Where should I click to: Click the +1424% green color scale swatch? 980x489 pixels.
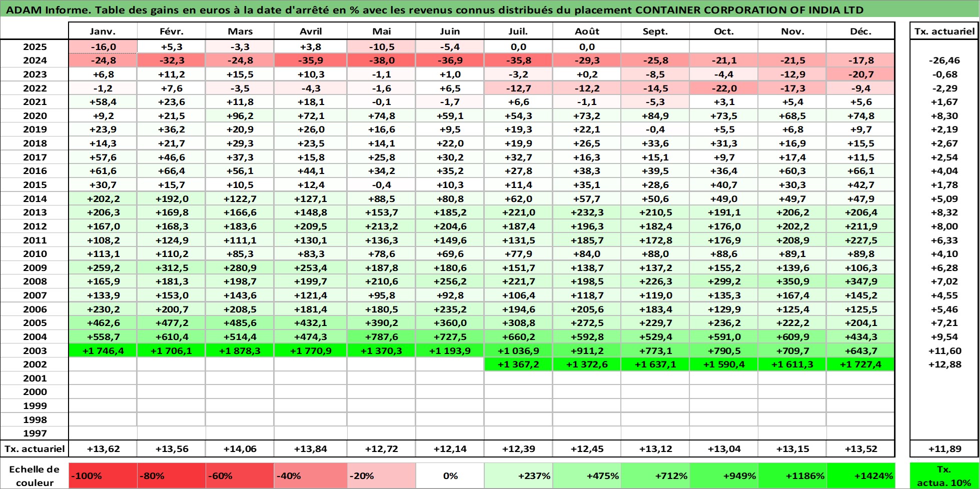coord(860,476)
